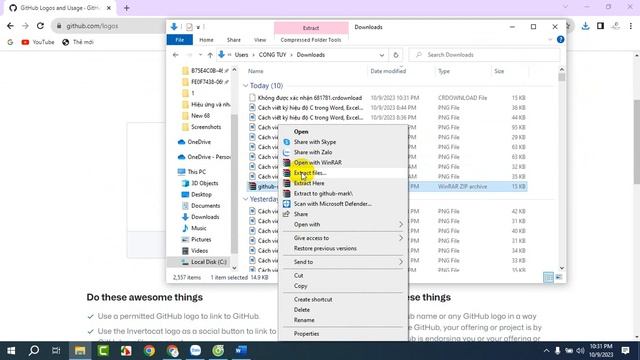Click the Search Downloads field

(484, 55)
